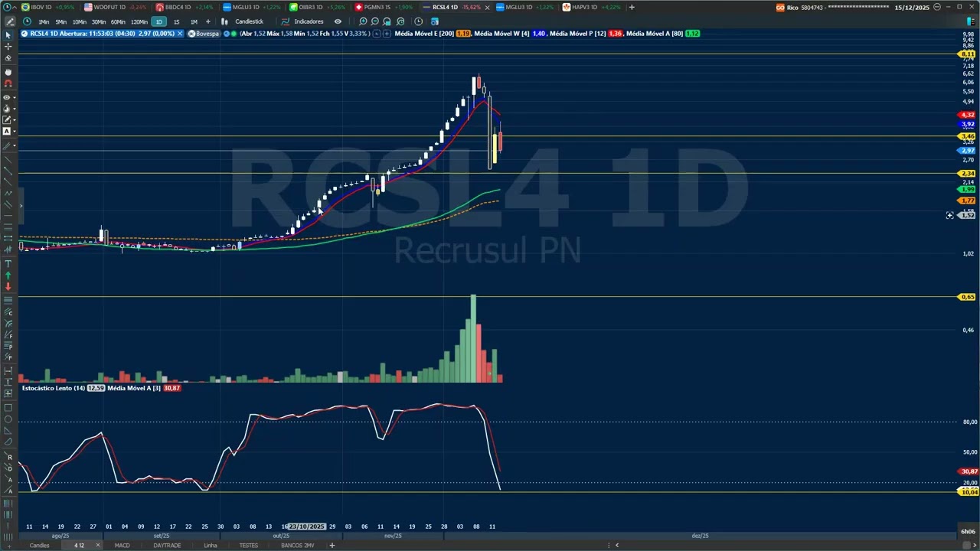
Task: Toggle the 1D daily timeframe
Action: [159, 21]
